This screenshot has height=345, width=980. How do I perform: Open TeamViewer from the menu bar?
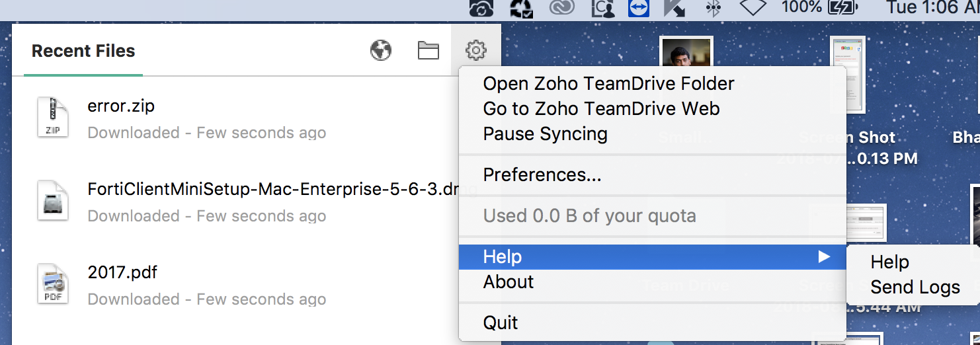tap(639, 8)
